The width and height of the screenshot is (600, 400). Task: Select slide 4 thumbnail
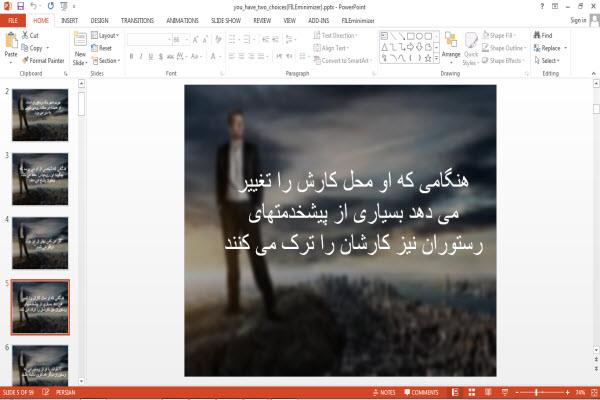[40, 243]
